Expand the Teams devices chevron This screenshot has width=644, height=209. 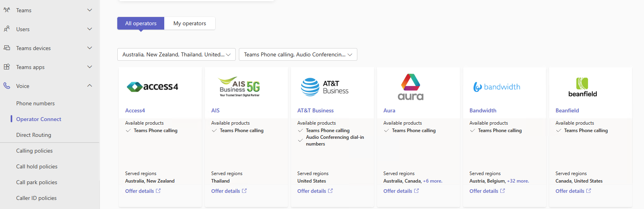point(90,48)
